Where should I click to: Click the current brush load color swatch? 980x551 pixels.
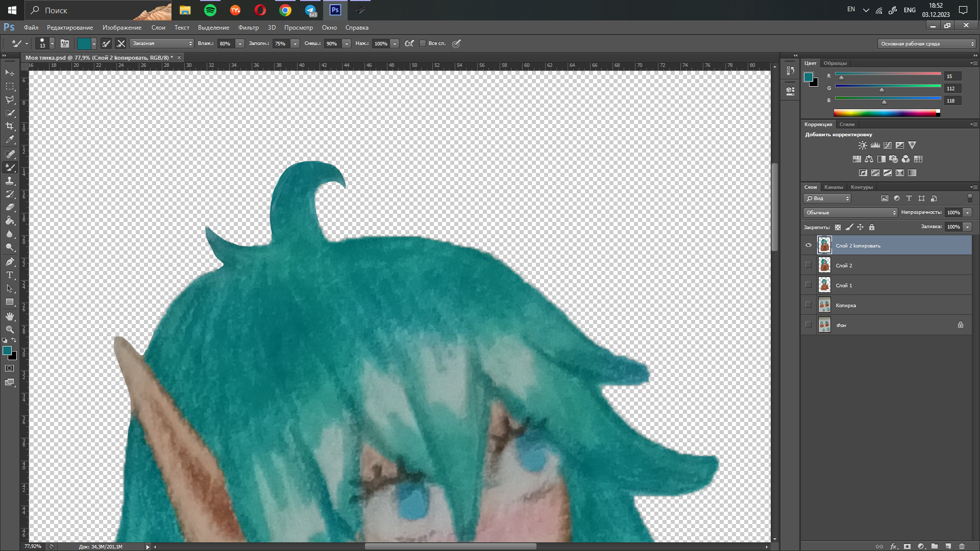[84, 43]
